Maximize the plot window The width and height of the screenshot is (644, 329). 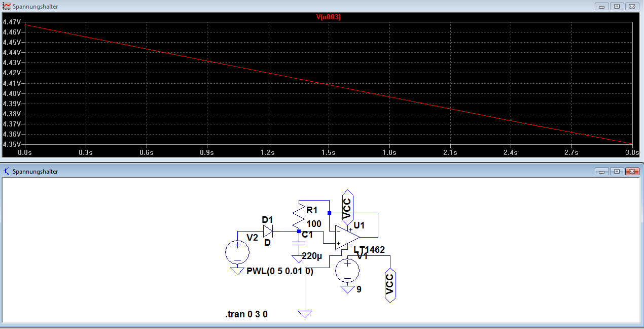click(617, 7)
